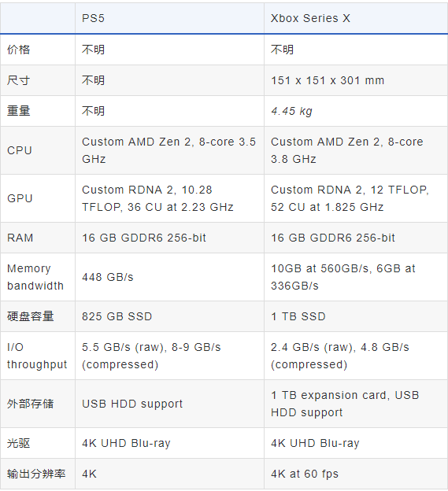This screenshot has height=491, width=448.
Task: Select the 尺寸 row label
Action: (38, 80)
